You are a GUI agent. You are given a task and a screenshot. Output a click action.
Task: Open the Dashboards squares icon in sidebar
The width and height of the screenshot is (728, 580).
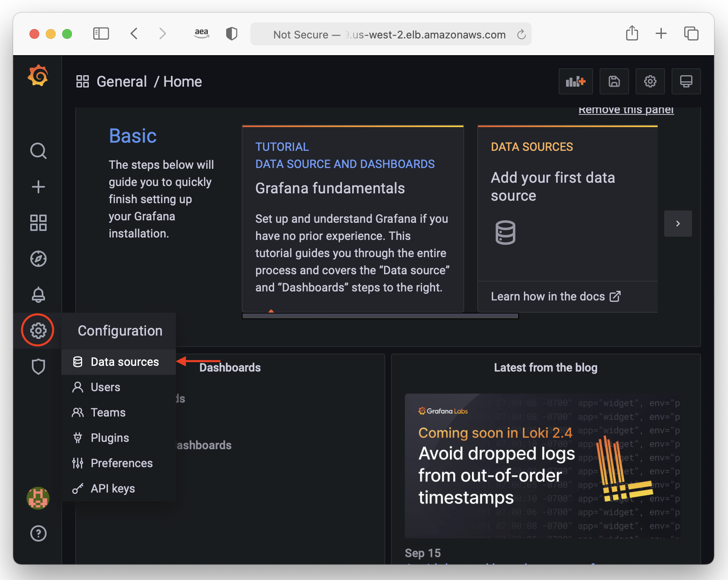pyautogui.click(x=38, y=223)
